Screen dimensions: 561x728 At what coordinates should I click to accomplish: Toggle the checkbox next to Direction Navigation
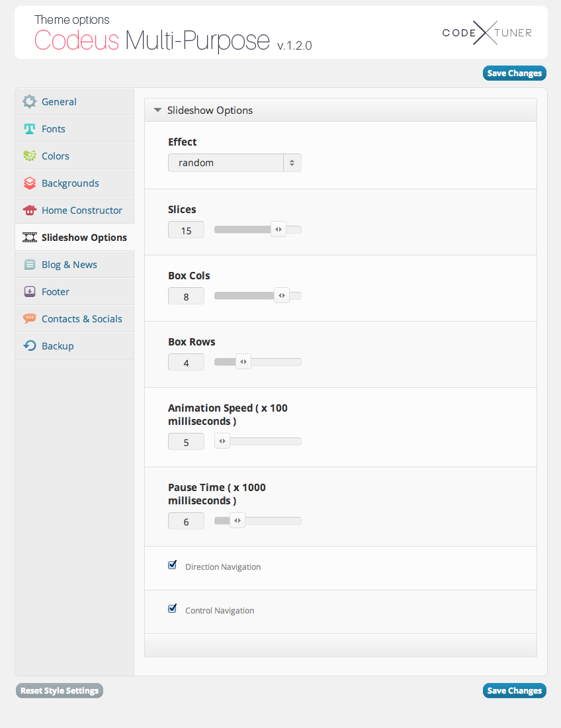click(172, 565)
